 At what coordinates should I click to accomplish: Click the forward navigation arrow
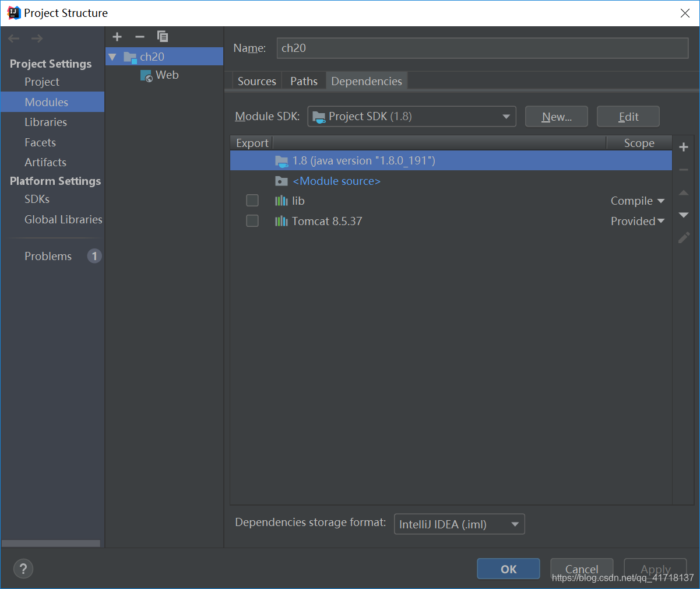37,38
